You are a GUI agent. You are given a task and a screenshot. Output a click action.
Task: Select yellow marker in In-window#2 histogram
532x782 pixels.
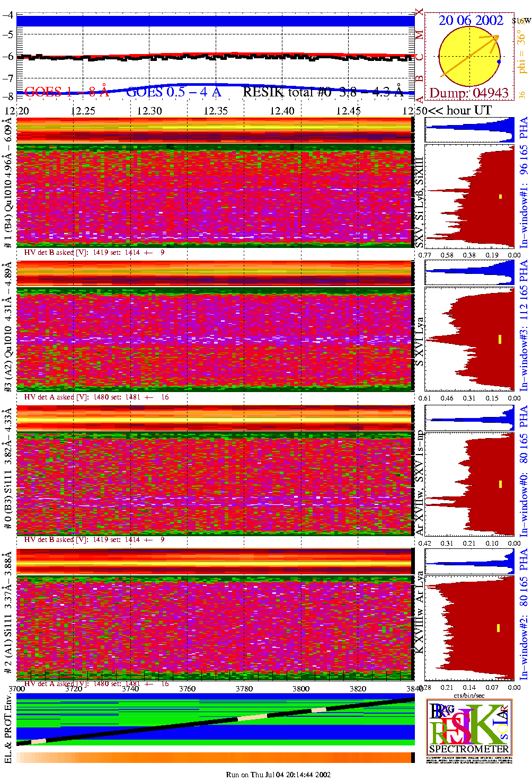(x=499, y=628)
